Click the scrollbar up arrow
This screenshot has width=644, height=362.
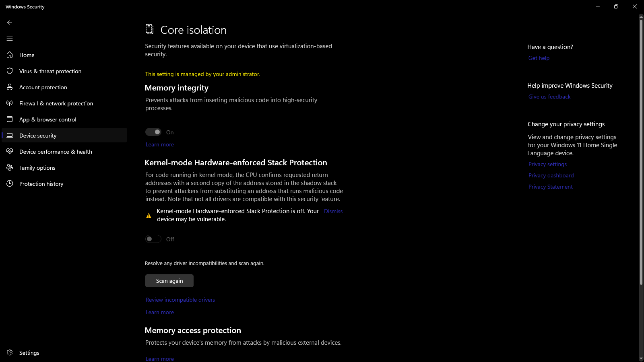(641, 16)
